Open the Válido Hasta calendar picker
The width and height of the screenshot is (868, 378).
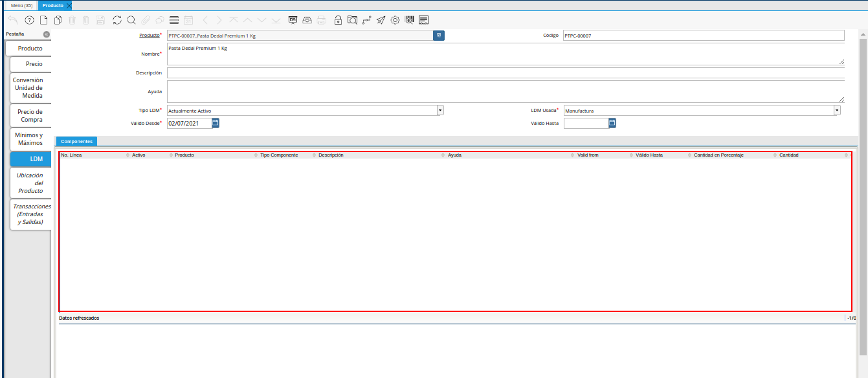click(x=612, y=123)
